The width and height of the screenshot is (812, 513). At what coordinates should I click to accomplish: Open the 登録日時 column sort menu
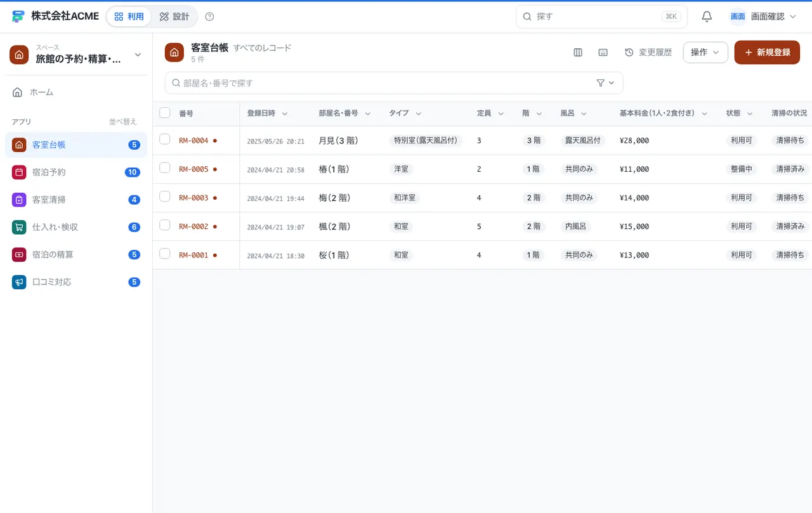285,114
